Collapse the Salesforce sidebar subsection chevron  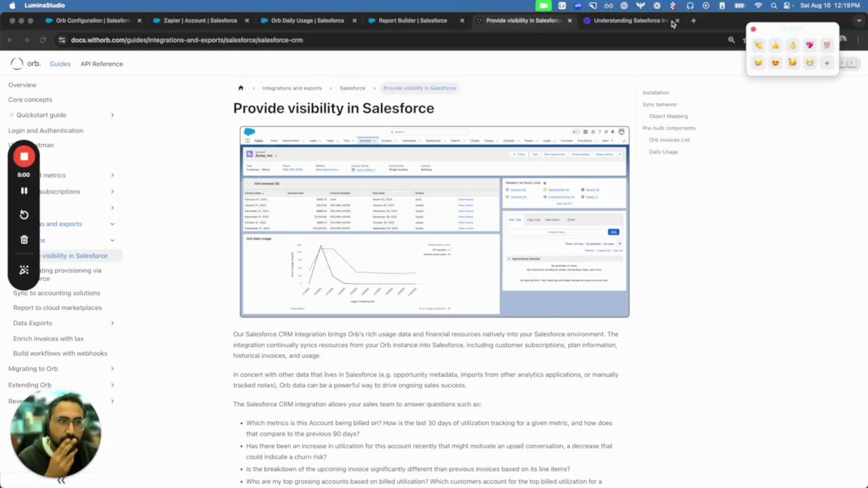112,240
